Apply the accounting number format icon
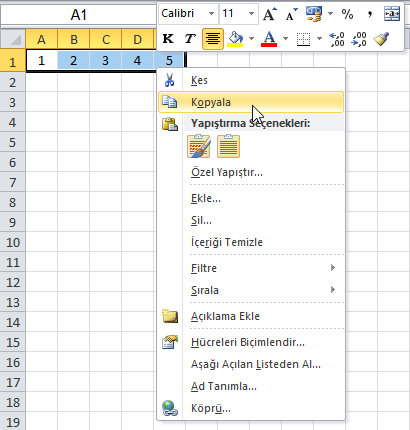This screenshot has width=410, height=430. click(x=314, y=14)
